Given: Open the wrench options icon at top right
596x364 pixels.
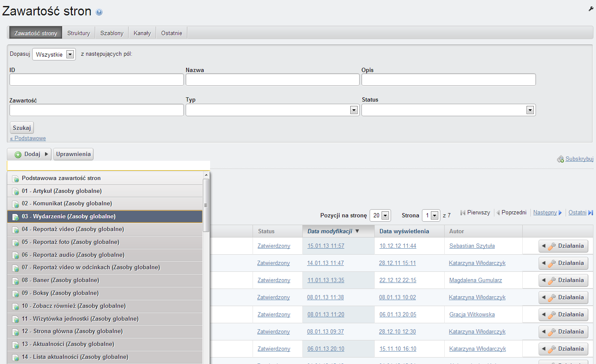Looking at the screenshot, I should pos(591,9).
